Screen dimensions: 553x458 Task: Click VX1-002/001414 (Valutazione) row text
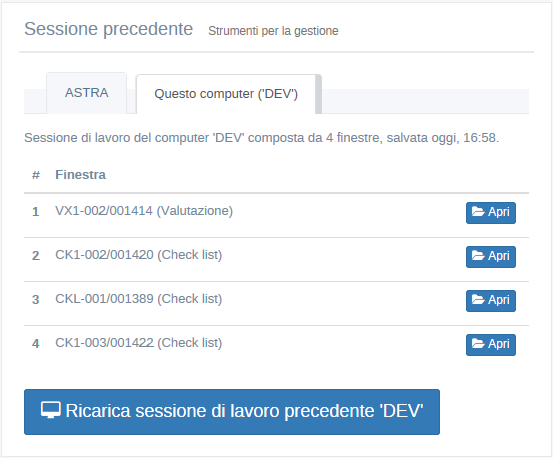click(x=144, y=211)
